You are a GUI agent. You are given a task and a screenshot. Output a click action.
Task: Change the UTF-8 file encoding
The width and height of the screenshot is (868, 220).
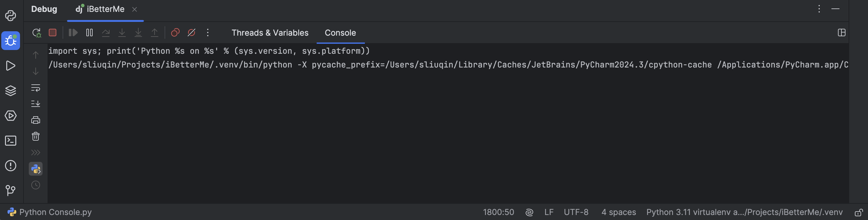[x=576, y=212]
